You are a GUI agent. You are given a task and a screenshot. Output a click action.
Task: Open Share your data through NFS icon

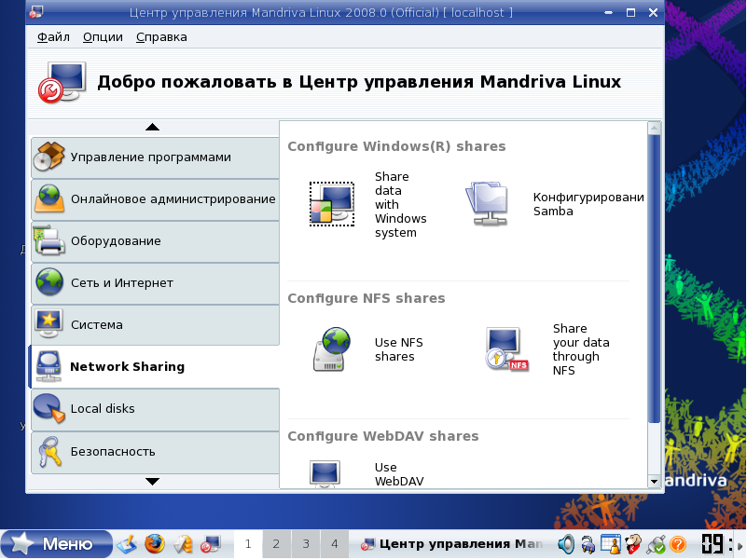[507, 349]
